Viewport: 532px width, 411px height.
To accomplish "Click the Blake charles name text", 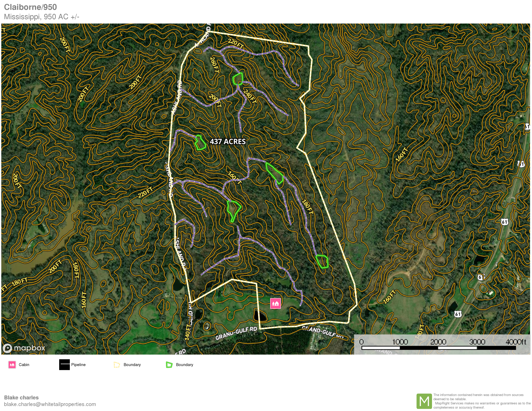I will click(x=21, y=397).
